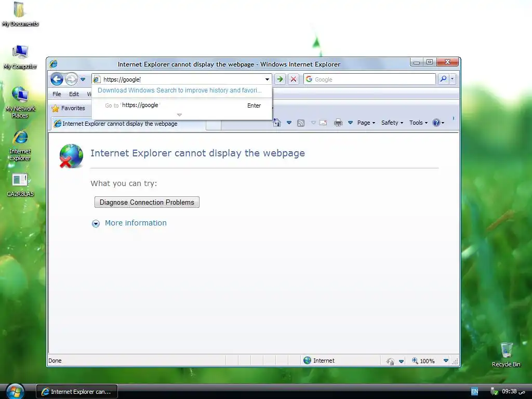The image size is (532, 399).
Task: Click the Help question mark icon
Action: (436, 123)
